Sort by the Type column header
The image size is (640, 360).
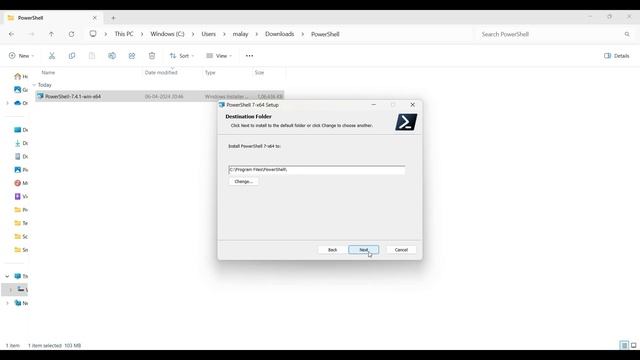coord(210,73)
